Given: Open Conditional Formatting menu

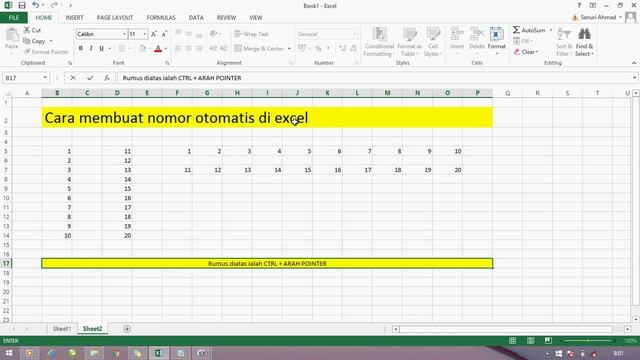Looking at the screenshot, I should click(379, 42).
